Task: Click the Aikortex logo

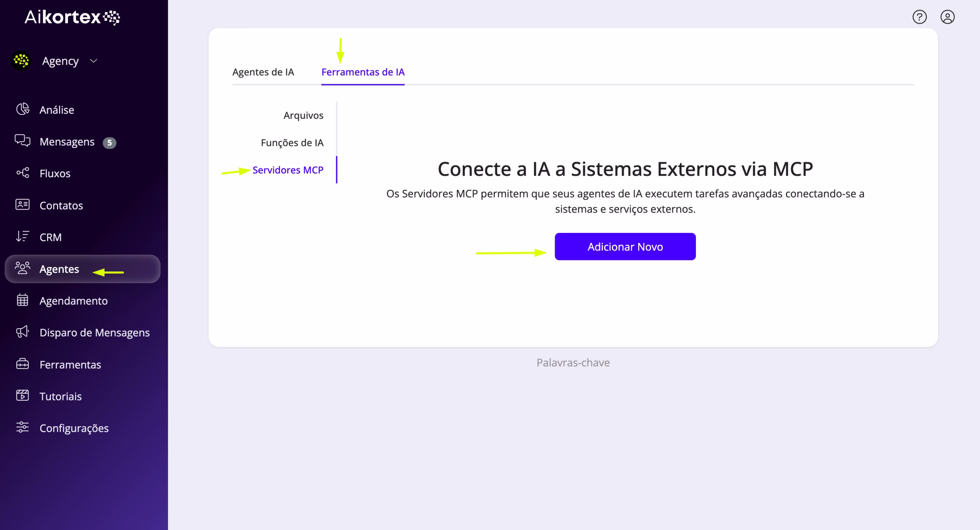Action: point(72,18)
